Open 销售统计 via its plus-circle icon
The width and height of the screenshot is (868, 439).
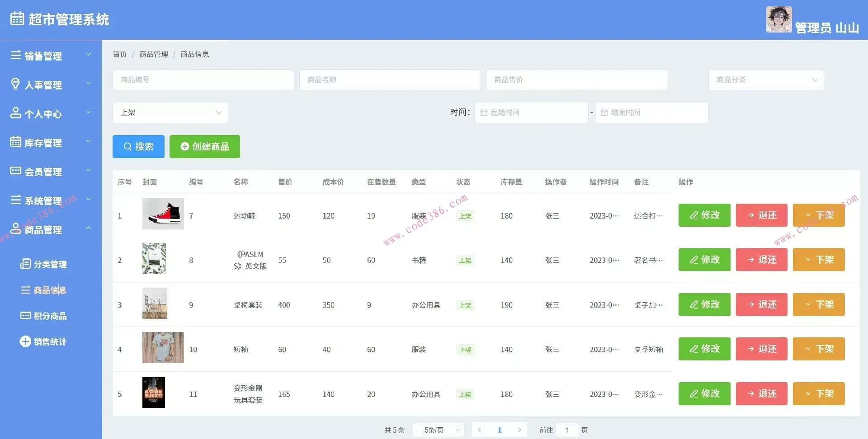26,341
